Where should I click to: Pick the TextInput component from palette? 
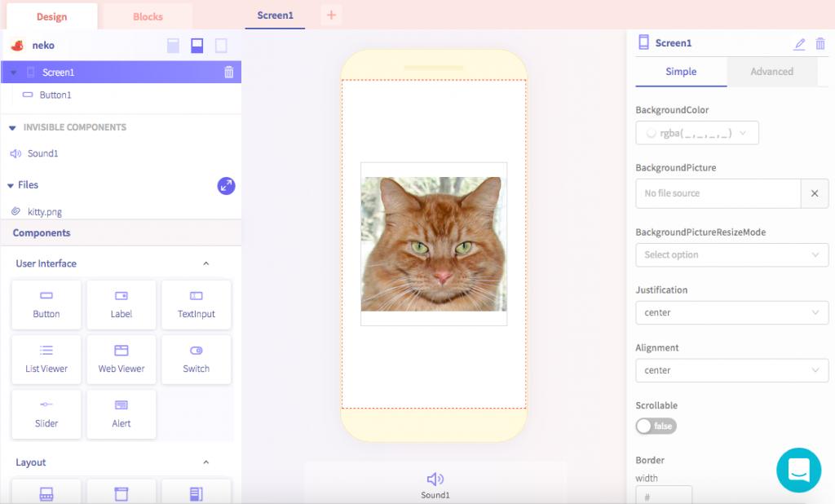(197, 305)
